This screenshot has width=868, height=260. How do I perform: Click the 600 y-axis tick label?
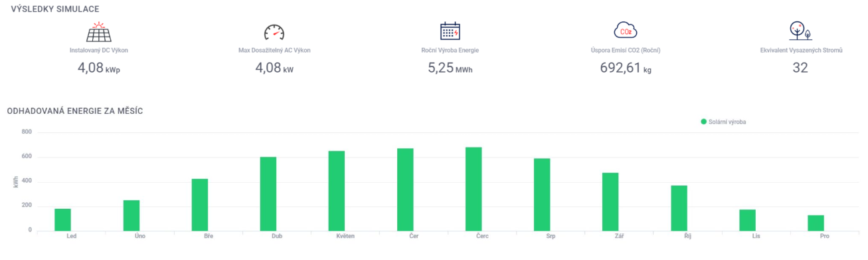coord(27,157)
